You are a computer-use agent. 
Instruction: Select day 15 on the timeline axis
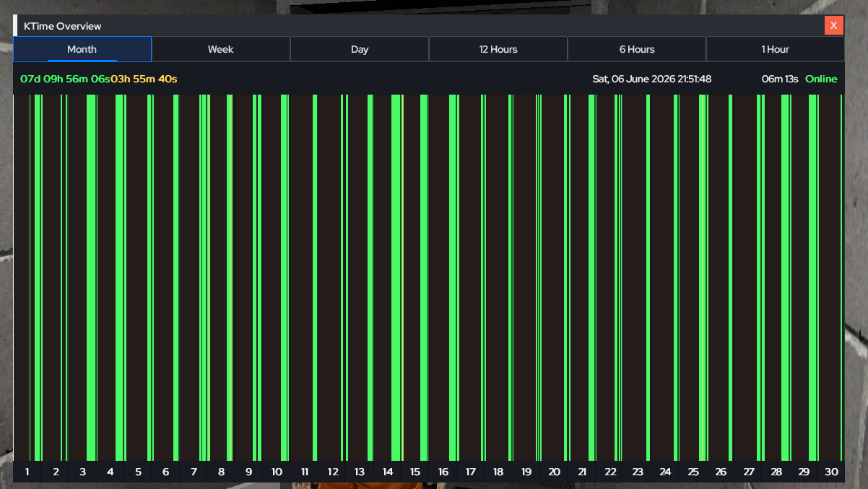[x=415, y=472]
